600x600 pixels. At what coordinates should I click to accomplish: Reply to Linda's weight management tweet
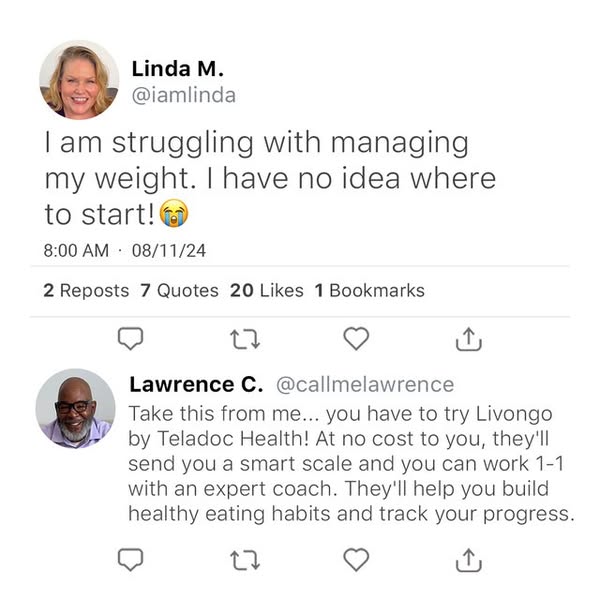[131, 340]
